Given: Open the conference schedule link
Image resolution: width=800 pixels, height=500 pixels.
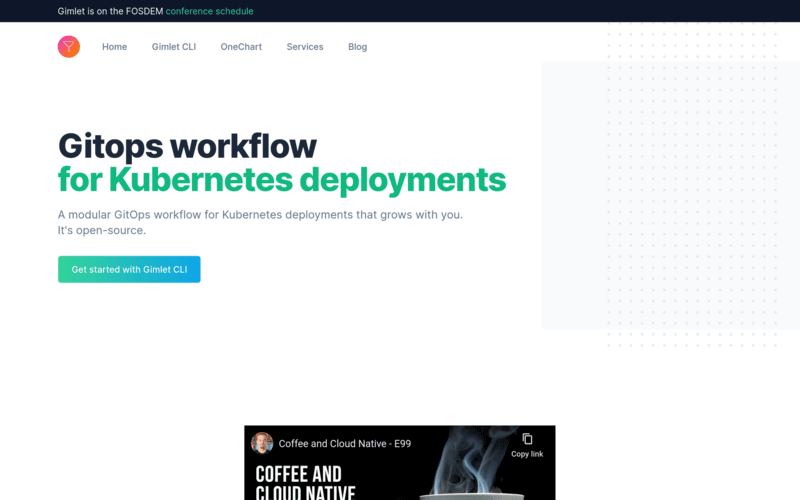Looking at the screenshot, I should click(x=209, y=11).
